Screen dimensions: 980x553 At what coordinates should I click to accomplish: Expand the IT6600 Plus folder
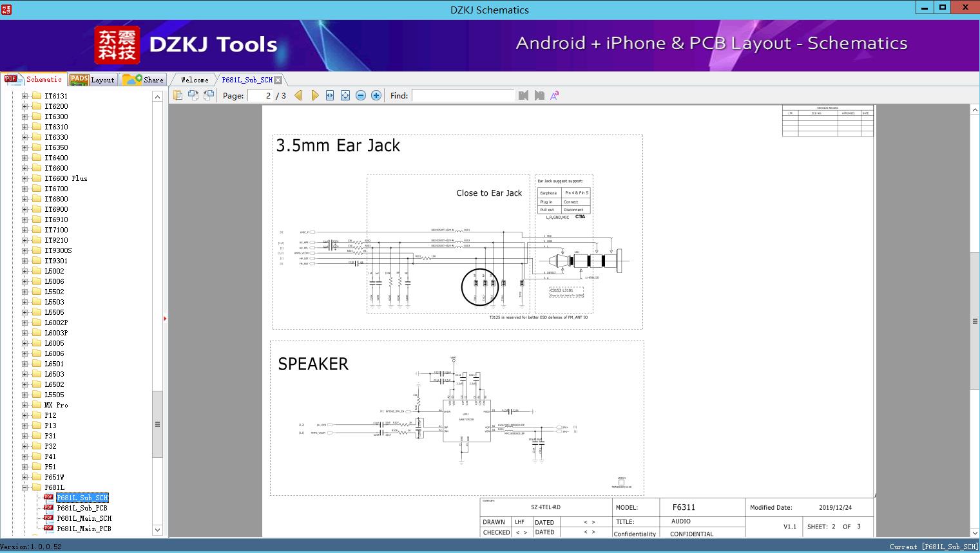pyautogui.click(x=24, y=178)
